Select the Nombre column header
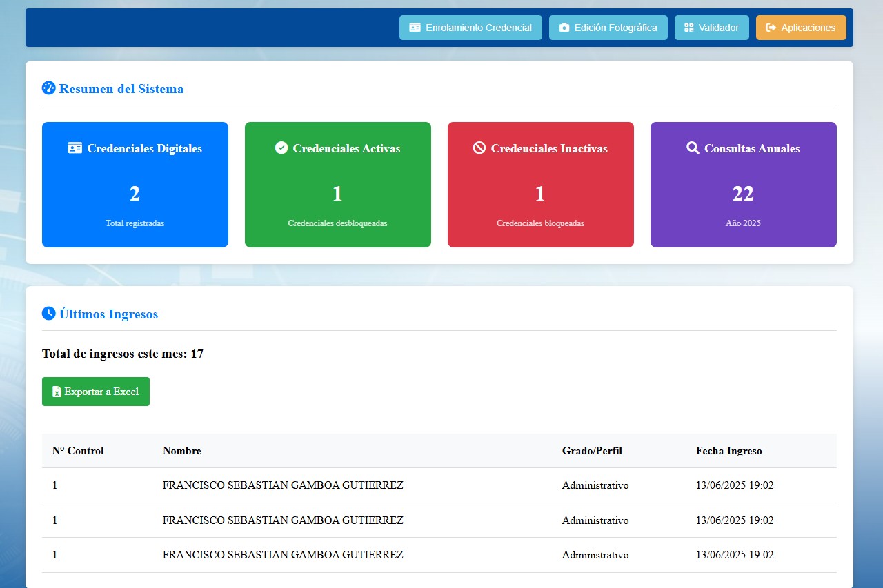 182,451
